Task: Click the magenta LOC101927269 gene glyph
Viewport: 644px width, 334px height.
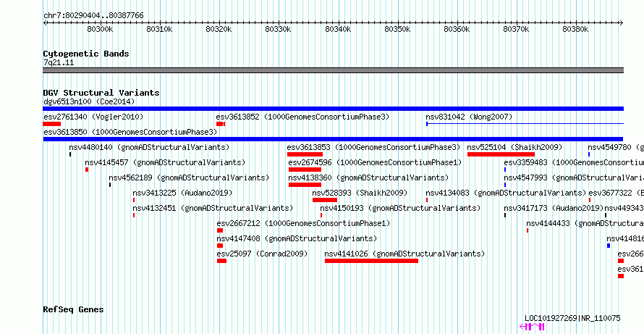Action: [x=533, y=327]
